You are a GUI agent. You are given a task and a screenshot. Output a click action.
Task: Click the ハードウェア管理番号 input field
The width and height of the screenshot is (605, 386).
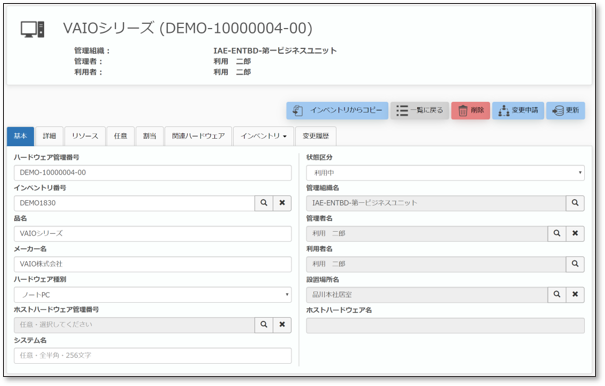point(153,173)
